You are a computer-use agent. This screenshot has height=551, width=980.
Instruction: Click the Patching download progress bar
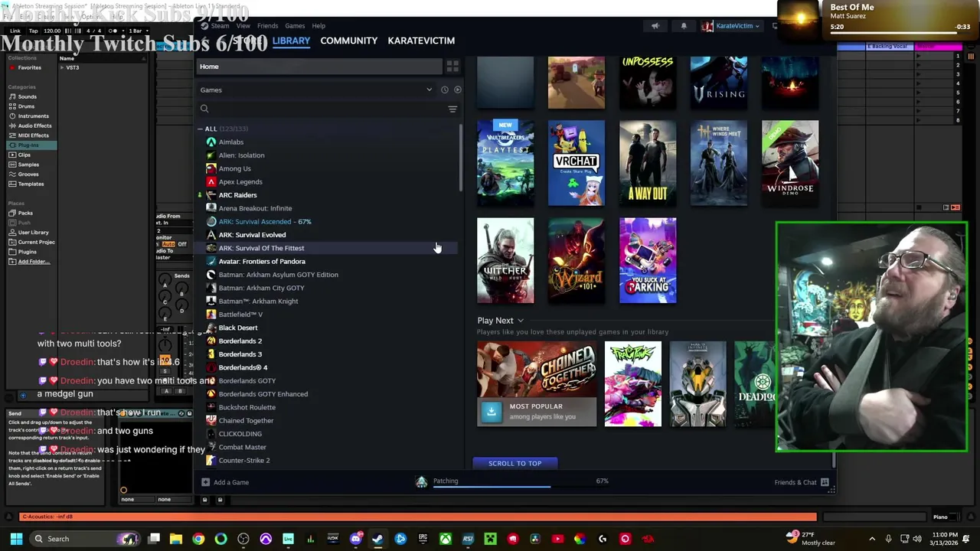(492, 486)
